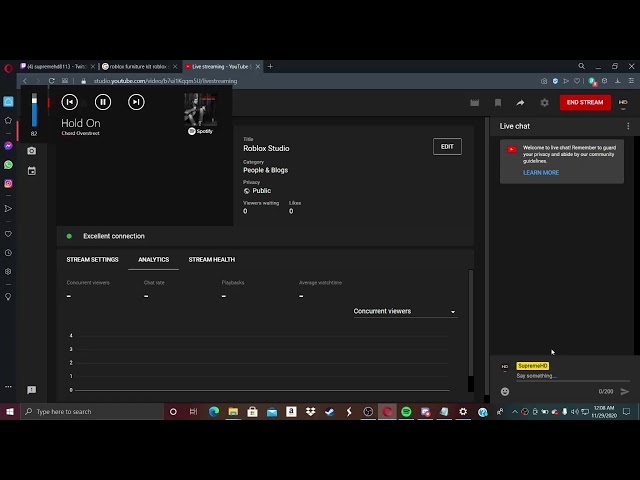This screenshot has width=640, height=480.
Task: Open Microsoft Edge from the taskbar
Action: click(x=214, y=411)
